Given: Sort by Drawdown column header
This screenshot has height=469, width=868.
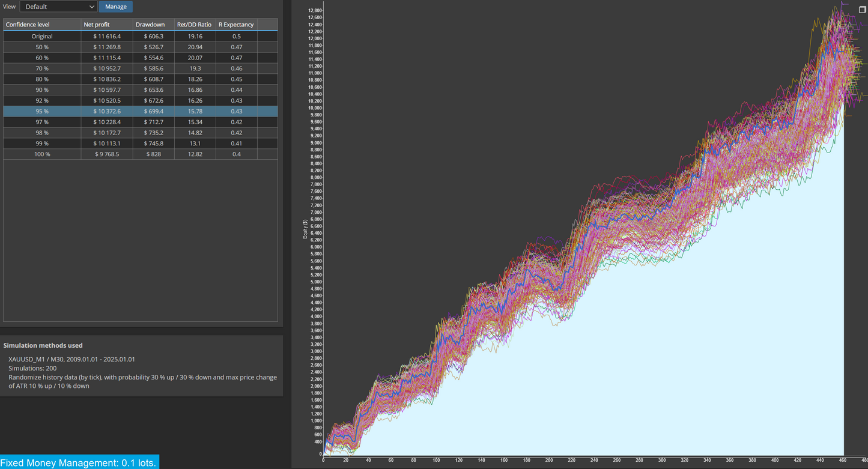Looking at the screenshot, I should [154, 25].
